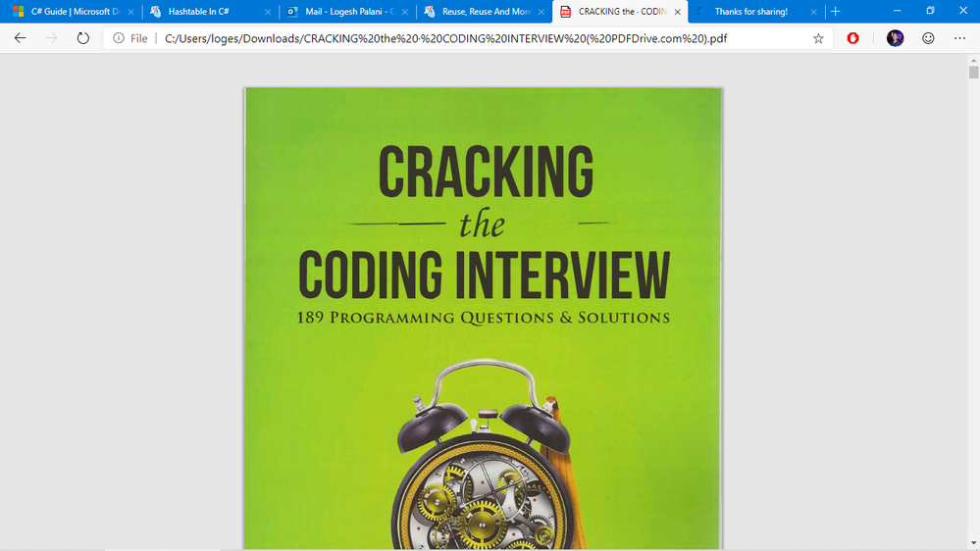This screenshot has width=980, height=551.
Task: Open the user profile avatar
Action: (x=895, y=38)
